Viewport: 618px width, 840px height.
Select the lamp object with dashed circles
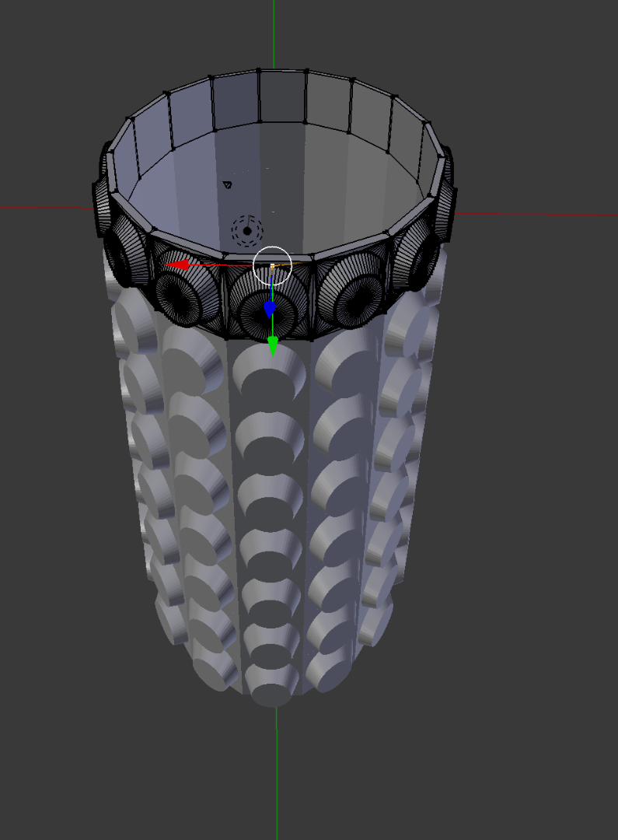pyautogui.click(x=247, y=231)
